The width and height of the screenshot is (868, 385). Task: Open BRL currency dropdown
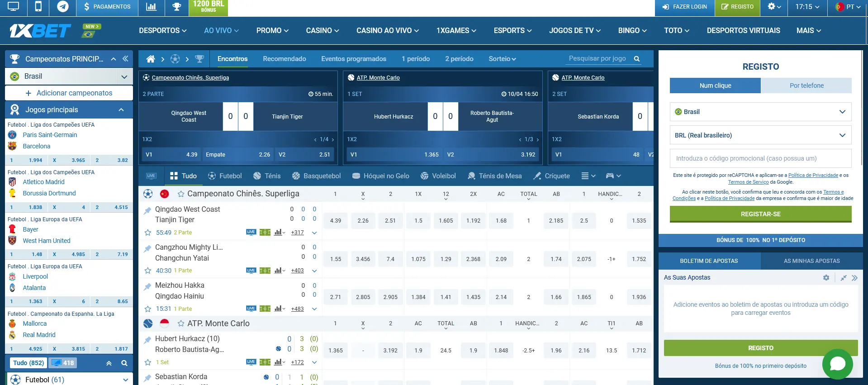[x=761, y=135]
